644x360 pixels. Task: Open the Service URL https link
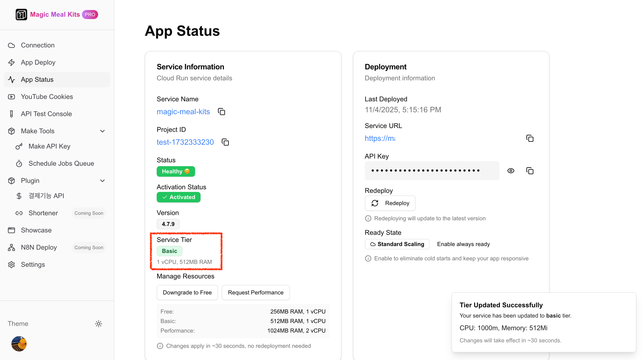(380, 138)
